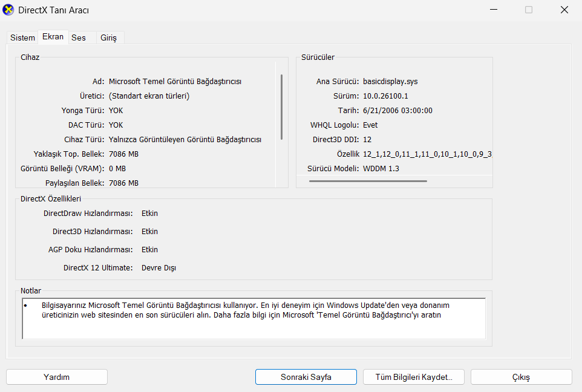The image size is (582, 392).
Task: Click the Ana Sürücü label
Action: point(338,81)
